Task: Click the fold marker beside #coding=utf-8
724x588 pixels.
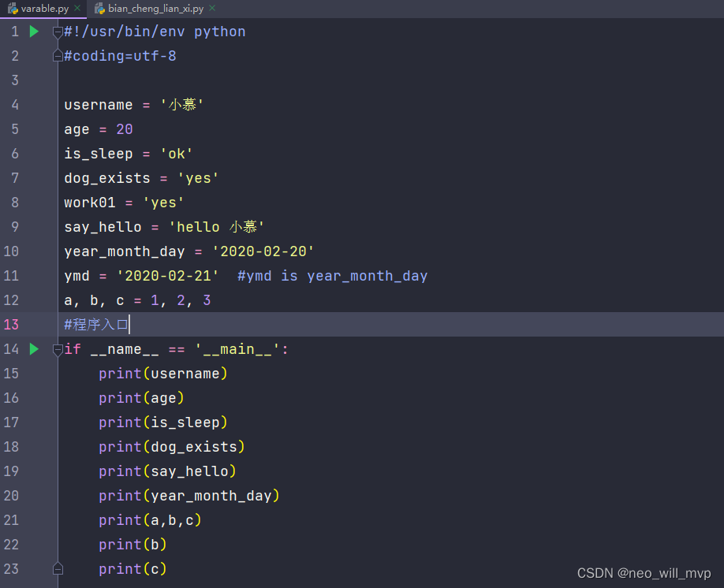Action: (x=57, y=55)
